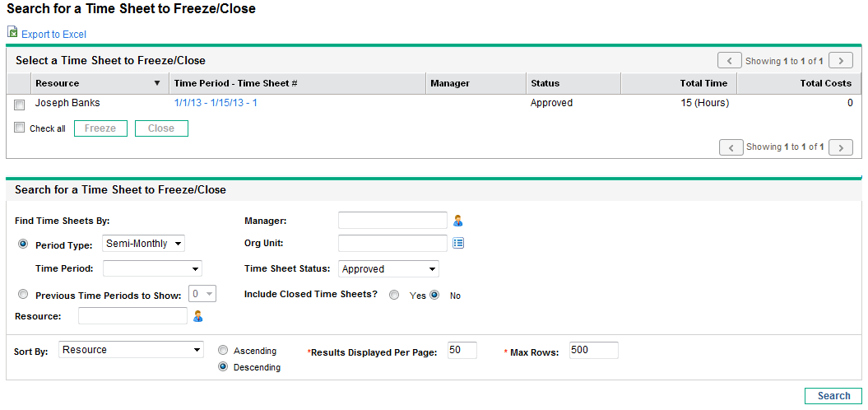Open the Sort By dropdown
The height and width of the screenshot is (410, 868).
click(131, 350)
